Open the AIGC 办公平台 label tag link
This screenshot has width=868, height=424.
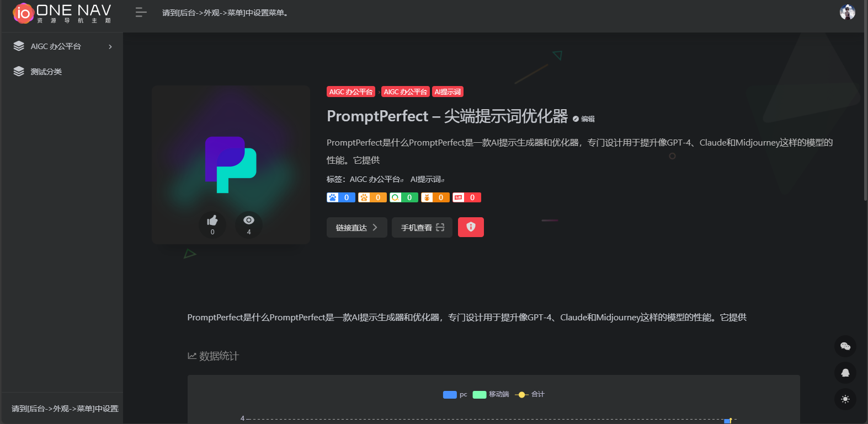[x=376, y=179]
